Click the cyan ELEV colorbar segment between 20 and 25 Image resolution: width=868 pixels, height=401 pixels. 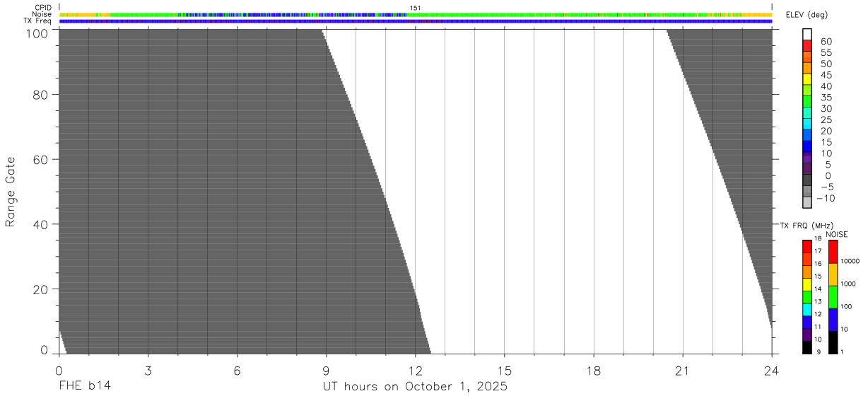pyautogui.click(x=807, y=124)
